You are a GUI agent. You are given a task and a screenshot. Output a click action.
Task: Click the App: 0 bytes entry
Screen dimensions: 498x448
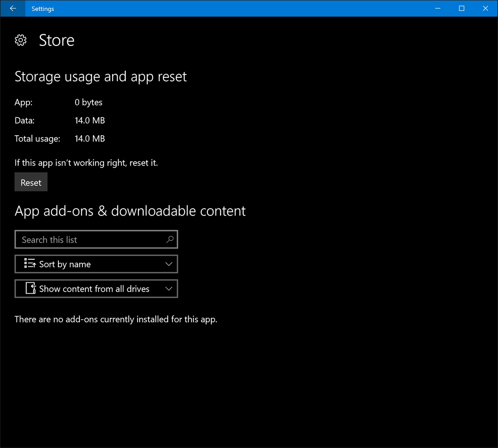(58, 102)
